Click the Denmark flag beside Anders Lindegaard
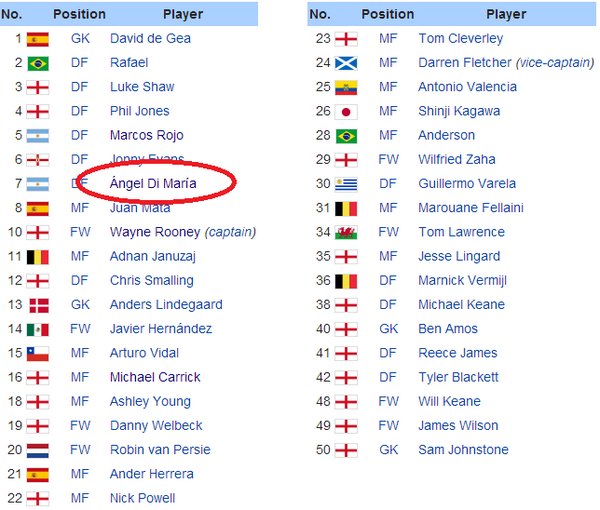Screen dimensions: 600x510 tap(39, 306)
